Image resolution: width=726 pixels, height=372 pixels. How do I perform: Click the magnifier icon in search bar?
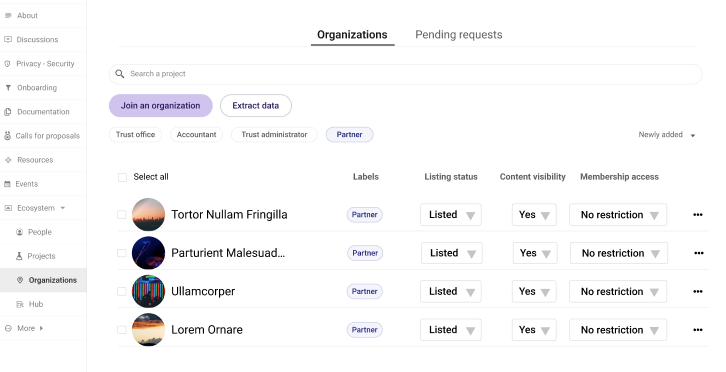coord(119,74)
